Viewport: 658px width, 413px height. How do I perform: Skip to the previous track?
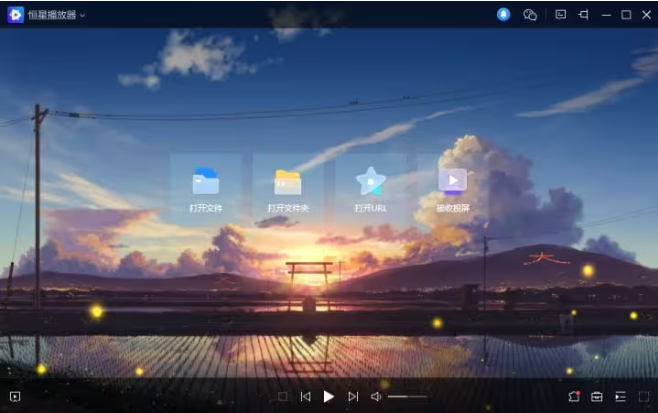pos(306,397)
